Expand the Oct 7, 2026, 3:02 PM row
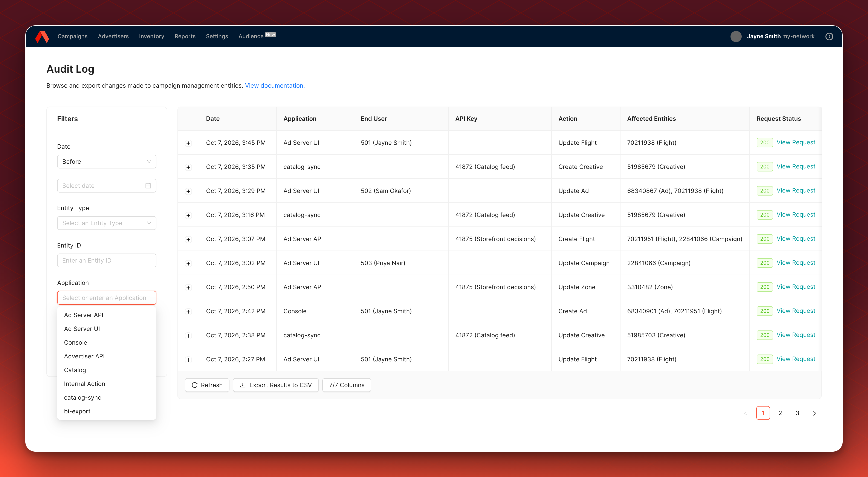The height and width of the screenshot is (477, 868). (188, 263)
